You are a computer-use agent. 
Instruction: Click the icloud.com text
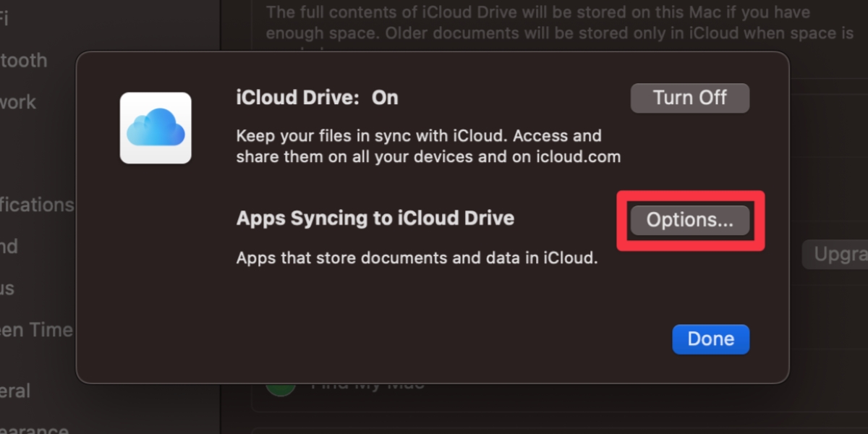[577, 156]
